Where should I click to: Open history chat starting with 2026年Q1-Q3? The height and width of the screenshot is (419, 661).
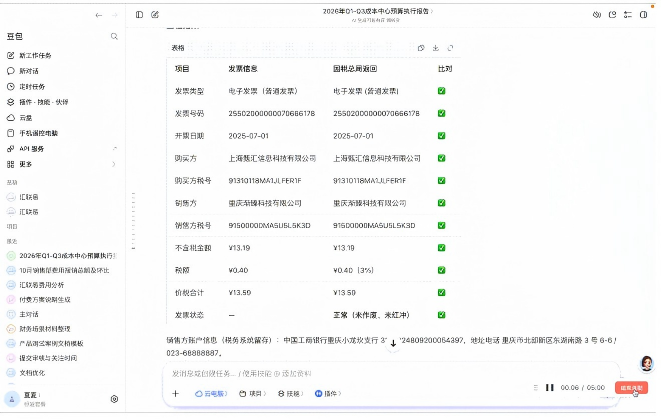[62, 256]
